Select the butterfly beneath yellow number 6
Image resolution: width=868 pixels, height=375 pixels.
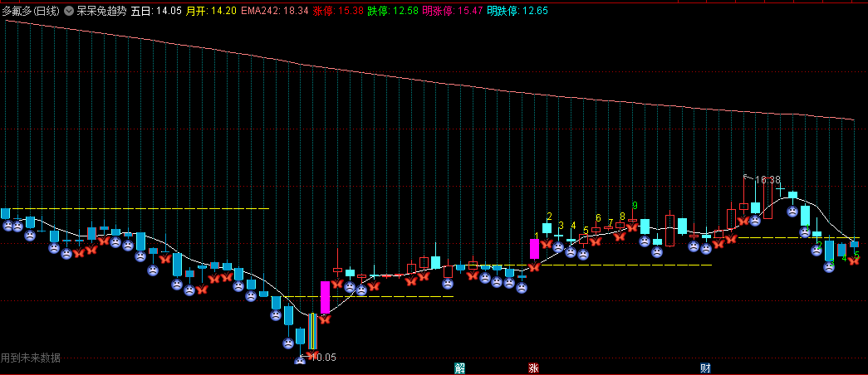point(596,241)
